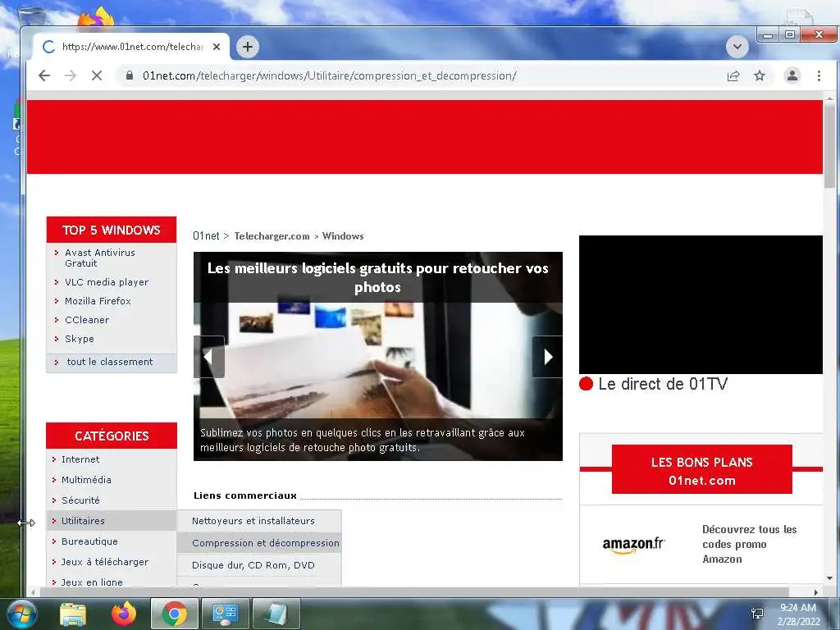
Task: Show previous slide in carousel
Action: tap(209, 357)
